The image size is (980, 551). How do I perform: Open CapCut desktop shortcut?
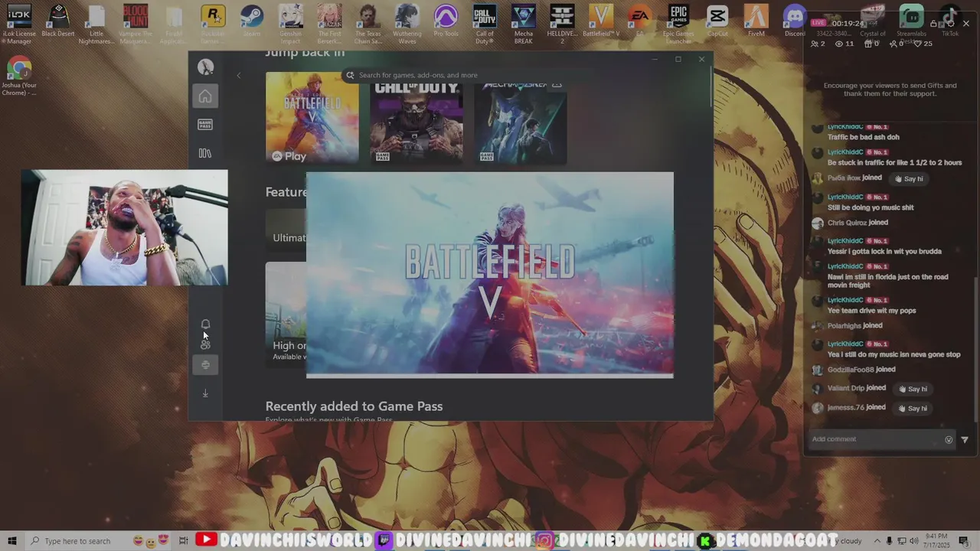tap(717, 21)
